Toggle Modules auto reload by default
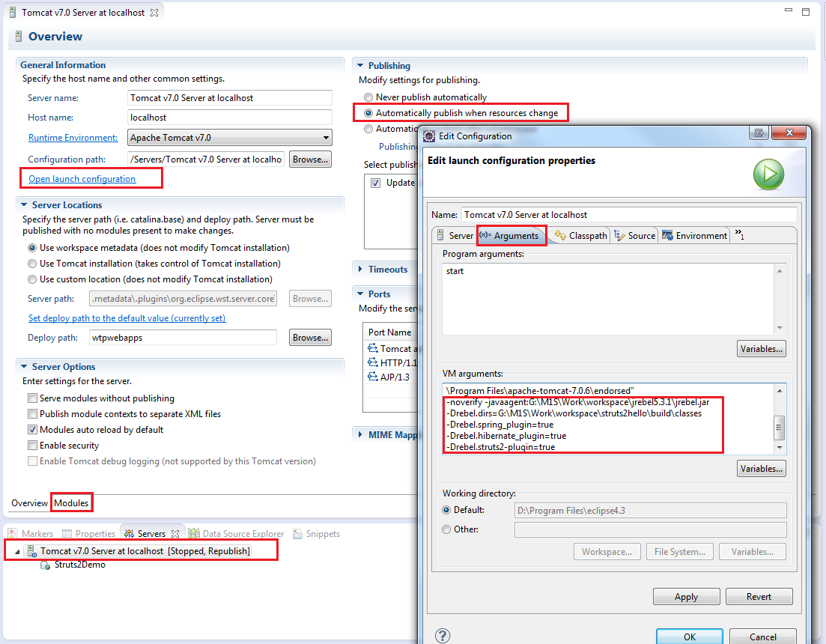 [x=33, y=431]
